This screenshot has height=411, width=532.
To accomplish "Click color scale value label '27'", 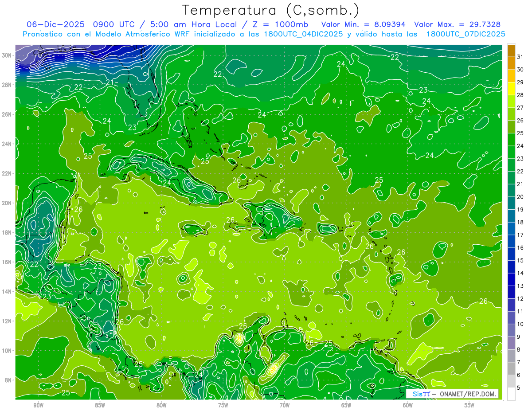I will pyautogui.click(x=520, y=108).
